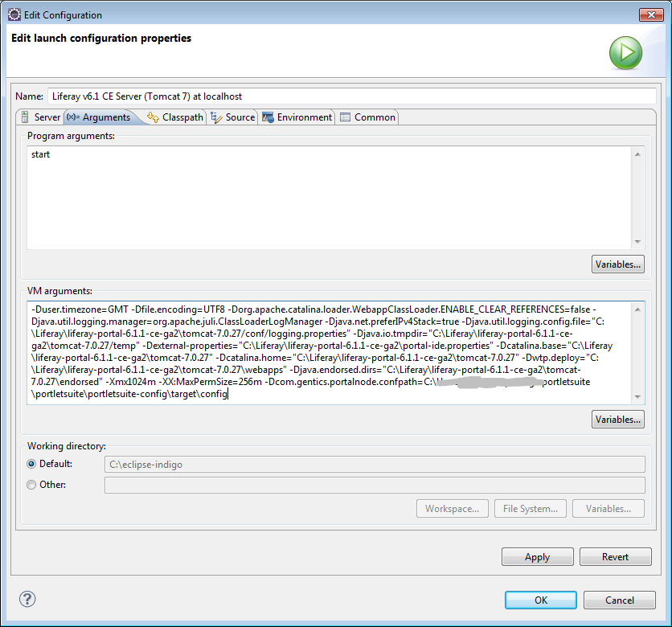Switch to the Environment tab

297,117
